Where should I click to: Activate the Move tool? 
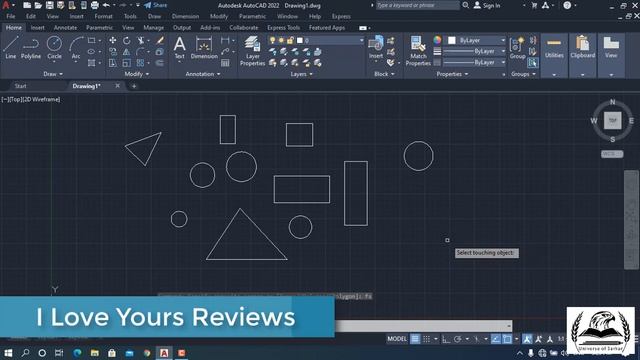113,40
